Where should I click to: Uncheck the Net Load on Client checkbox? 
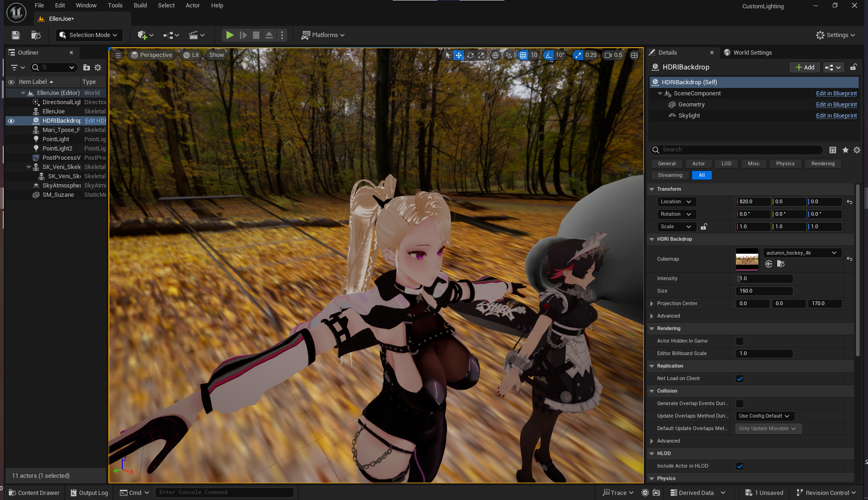click(740, 379)
